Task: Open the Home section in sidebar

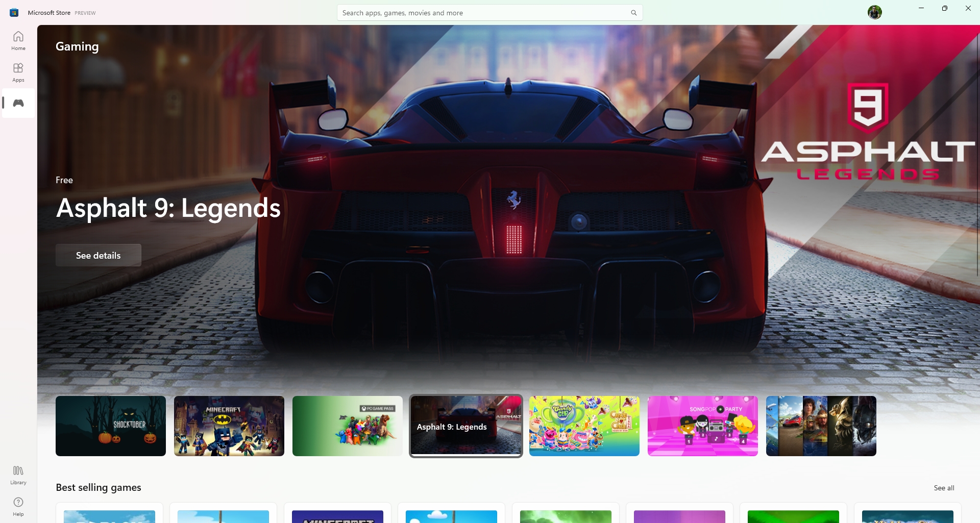Action: coord(18,41)
